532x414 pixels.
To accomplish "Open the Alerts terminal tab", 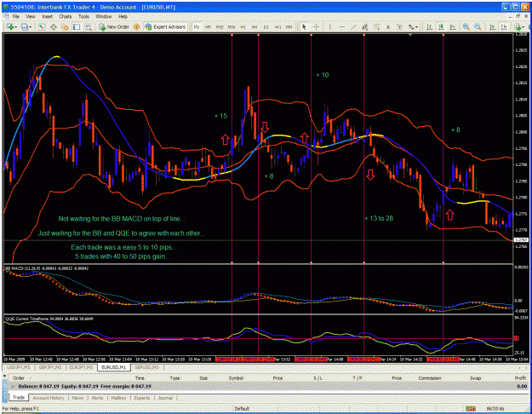I will coord(97,398).
